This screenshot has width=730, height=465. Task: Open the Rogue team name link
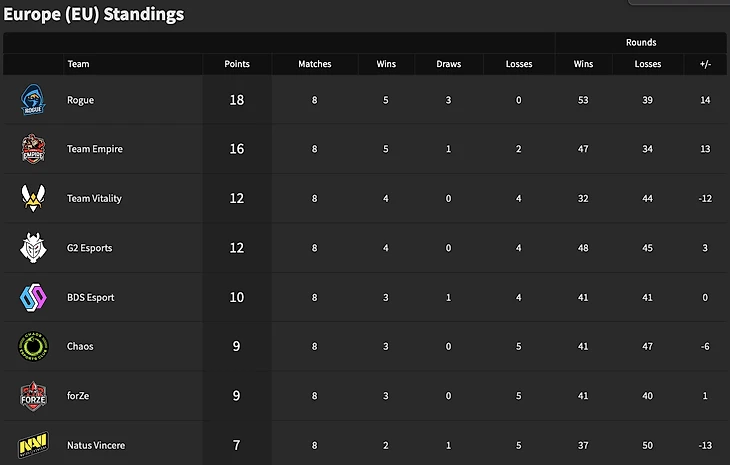click(x=80, y=100)
